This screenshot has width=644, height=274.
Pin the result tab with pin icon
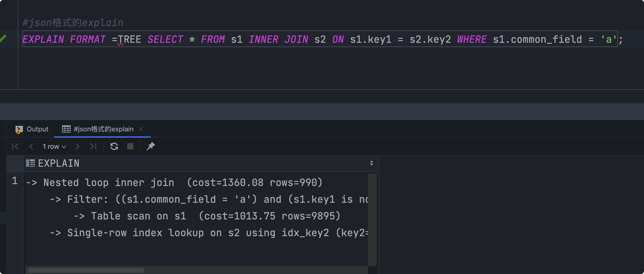click(x=151, y=146)
